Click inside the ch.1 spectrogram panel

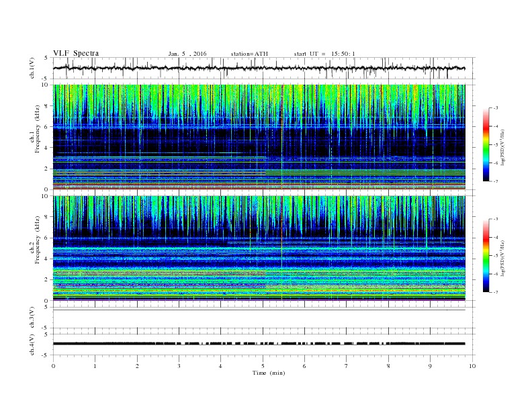click(x=259, y=137)
